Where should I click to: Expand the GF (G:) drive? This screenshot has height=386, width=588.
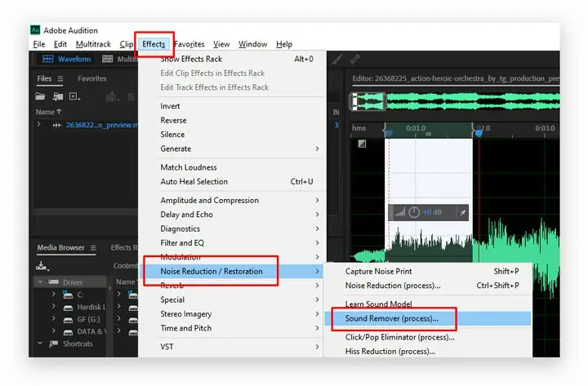click(53, 318)
